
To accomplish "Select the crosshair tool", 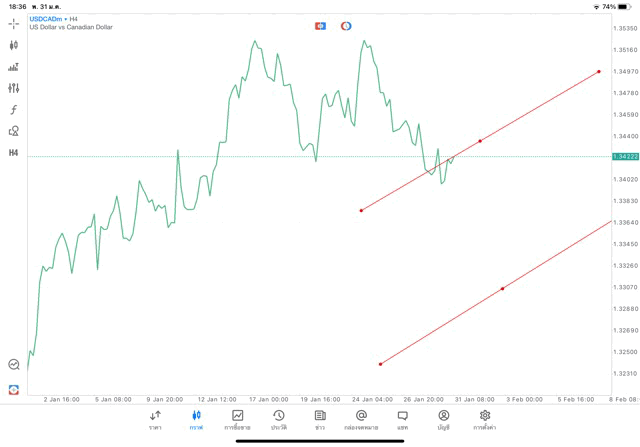I will 14,24.
